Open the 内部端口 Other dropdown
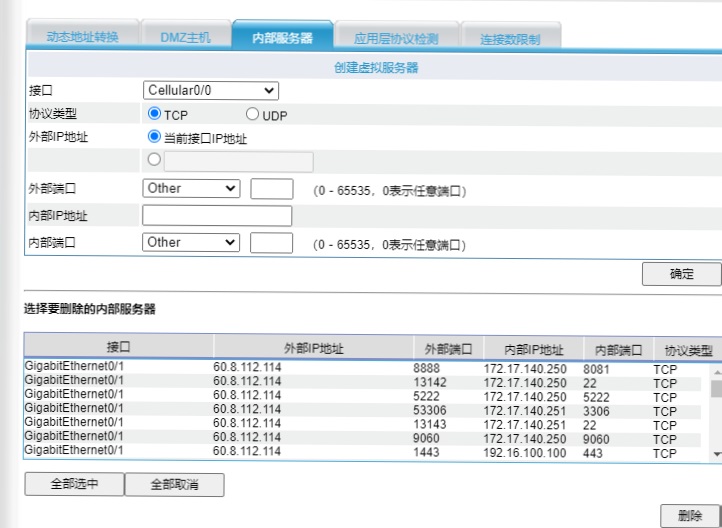This screenshot has width=722, height=528. click(192, 242)
